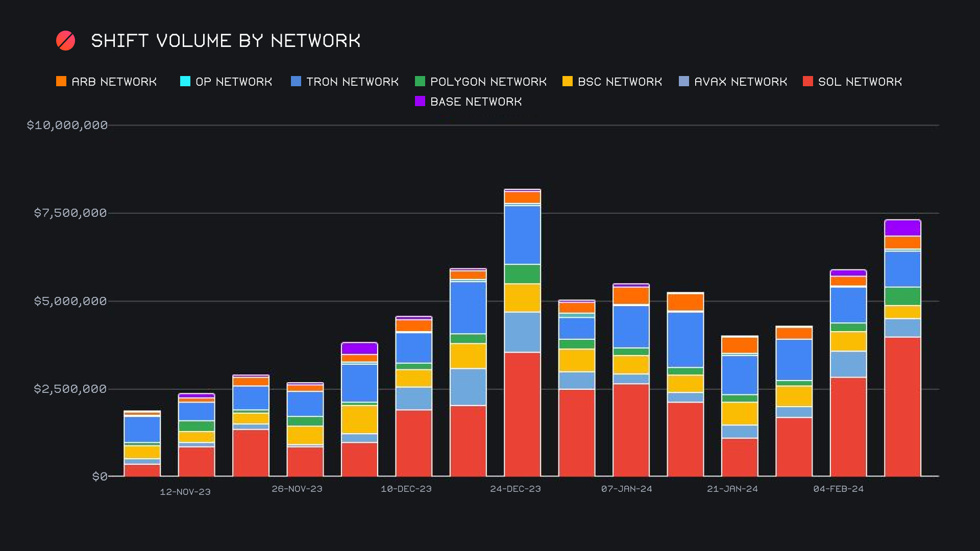Click the $7,500,000 y-axis label
The height and width of the screenshot is (551, 980).
point(70,213)
